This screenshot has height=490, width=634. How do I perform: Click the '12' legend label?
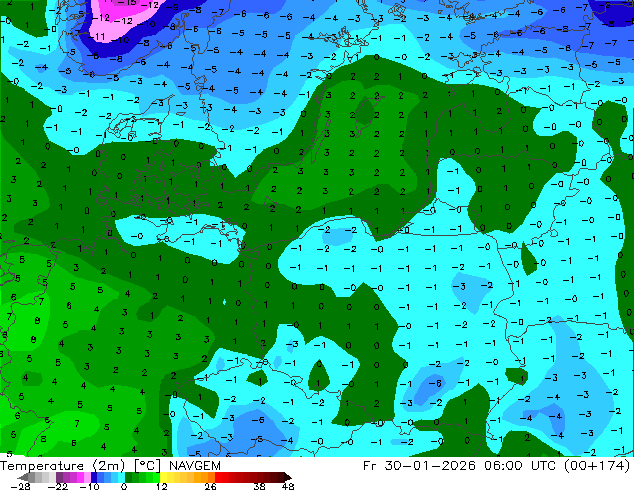click(x=162, y=486)
